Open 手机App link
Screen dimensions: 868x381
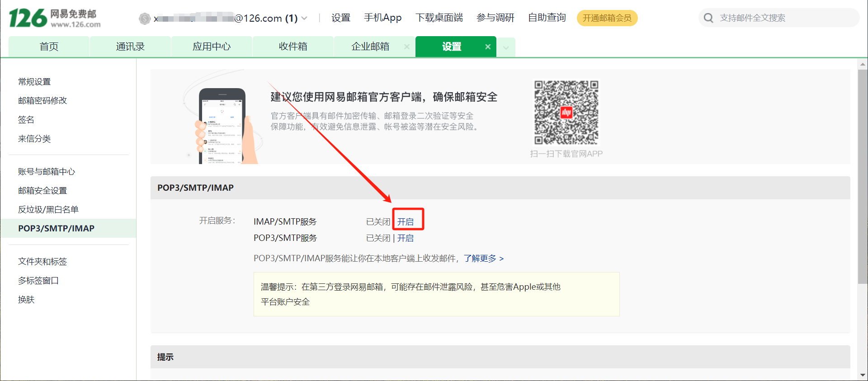383,18
